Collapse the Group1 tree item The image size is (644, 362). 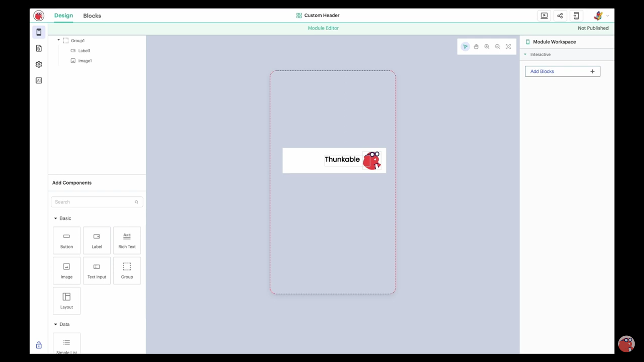[58, 40]
